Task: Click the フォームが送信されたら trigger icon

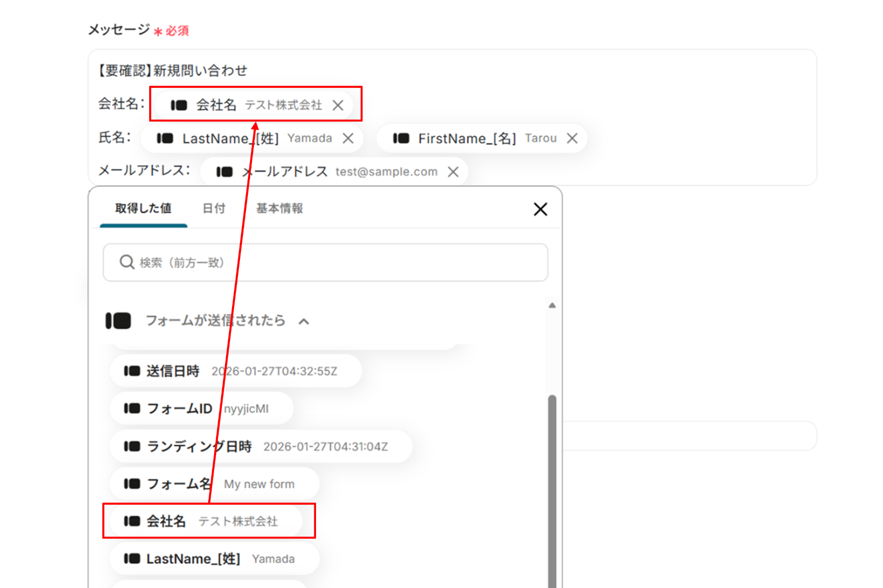Action: tap(118, 321)
